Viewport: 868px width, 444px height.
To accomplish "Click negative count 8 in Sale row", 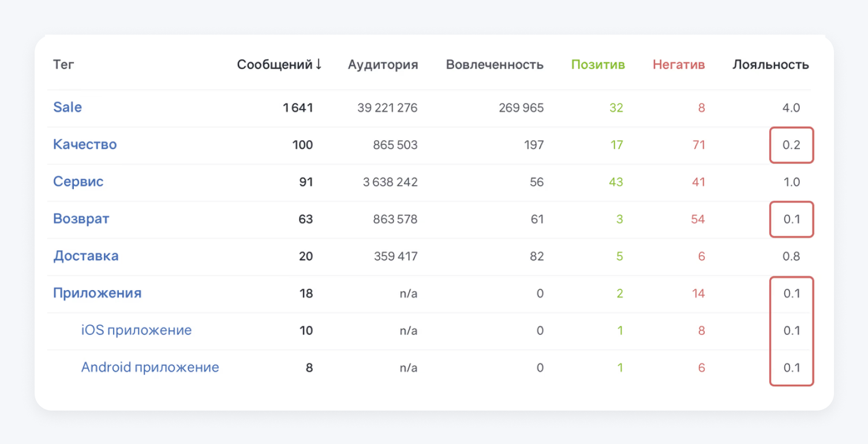I will (701, 108).
